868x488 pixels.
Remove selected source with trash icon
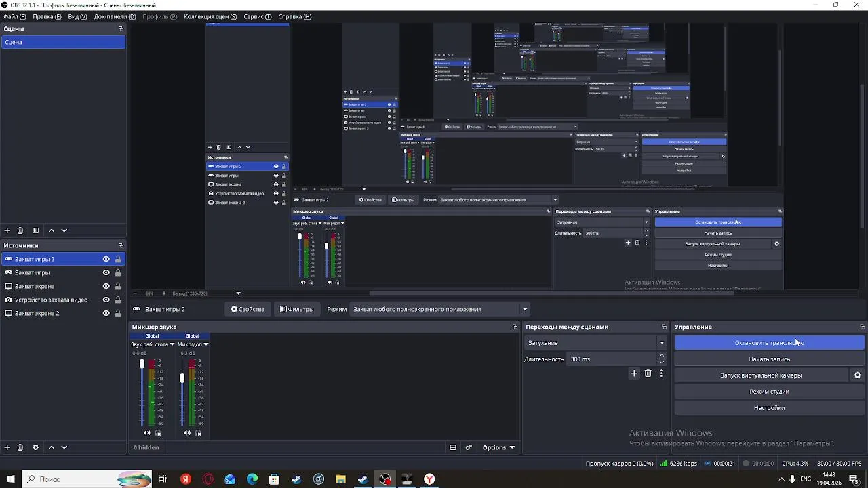(x=20, y=447)
